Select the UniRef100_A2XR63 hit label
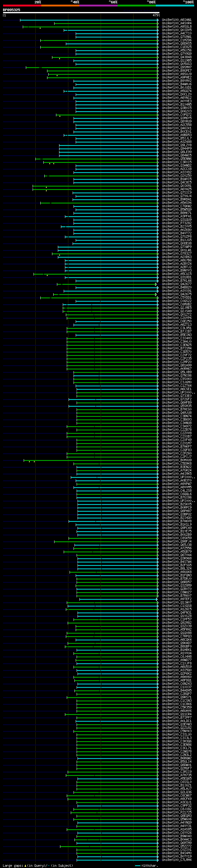The height and width of the screenshot is (868, 197). click(x=176, y=257)
